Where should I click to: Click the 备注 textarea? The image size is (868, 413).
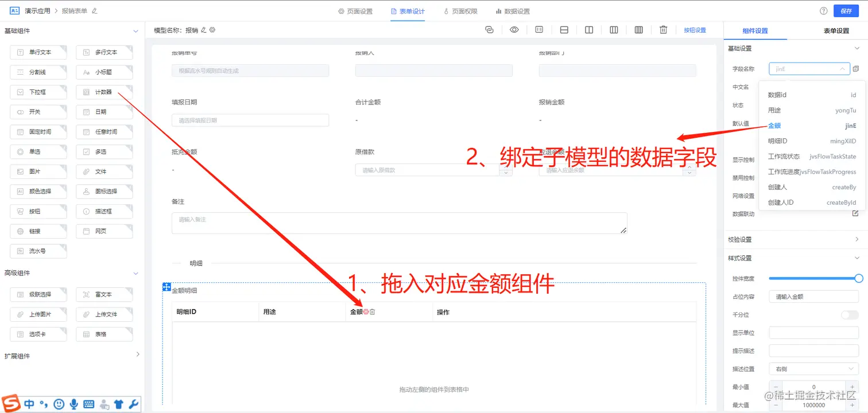399,223
